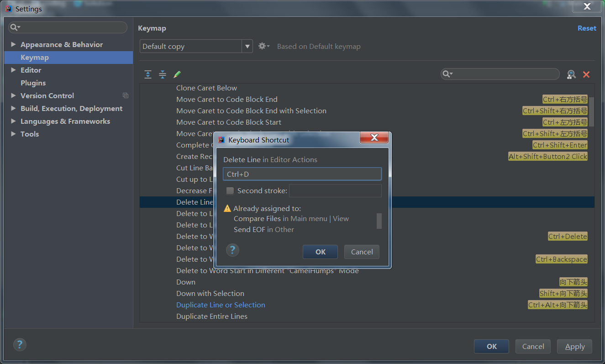Click the red X clear filter icon
This screenshot has width=605, height=364.
pos(586,74)
